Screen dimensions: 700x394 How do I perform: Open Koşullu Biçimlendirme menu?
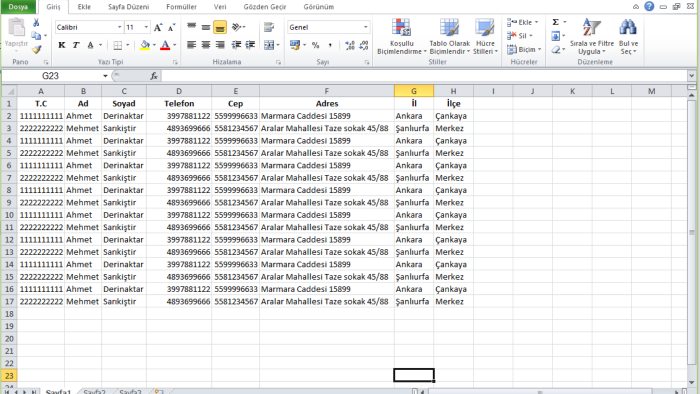[401, 37]
